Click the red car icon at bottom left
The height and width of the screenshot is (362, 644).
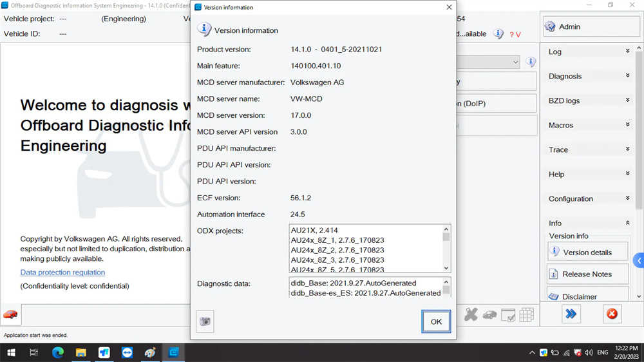(x=10, y=315)
